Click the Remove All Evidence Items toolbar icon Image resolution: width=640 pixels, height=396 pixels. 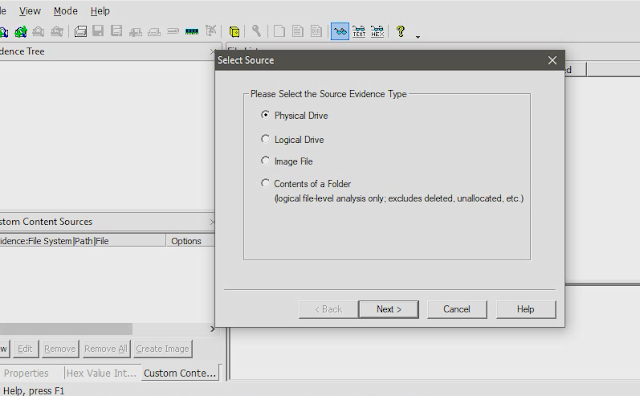(57, 31)
